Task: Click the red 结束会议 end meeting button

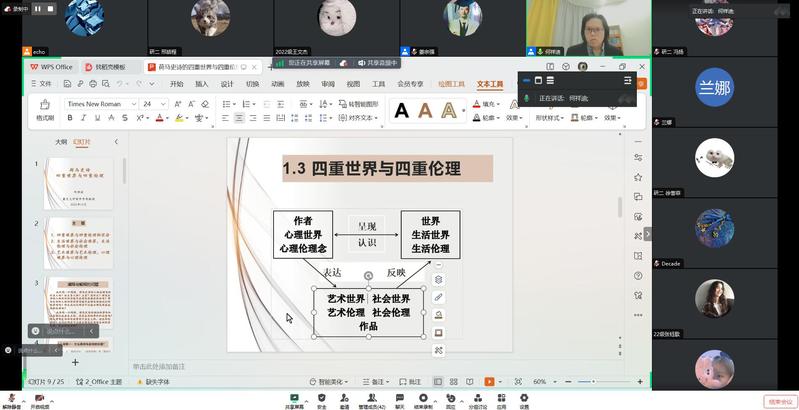Action: pyautogui.click(x=778, y=401)
